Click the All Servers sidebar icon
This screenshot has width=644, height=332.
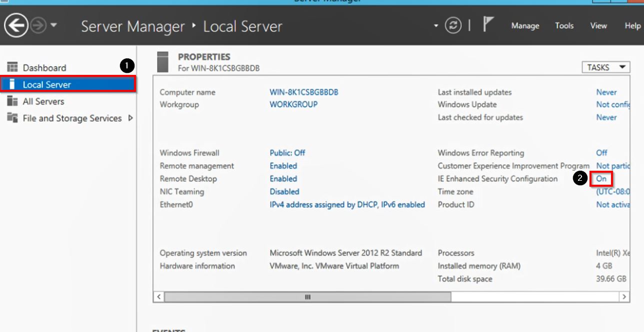[12, 101]
